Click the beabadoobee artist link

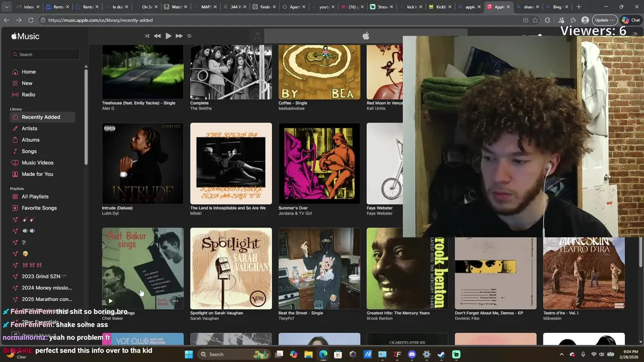[291, 108]
